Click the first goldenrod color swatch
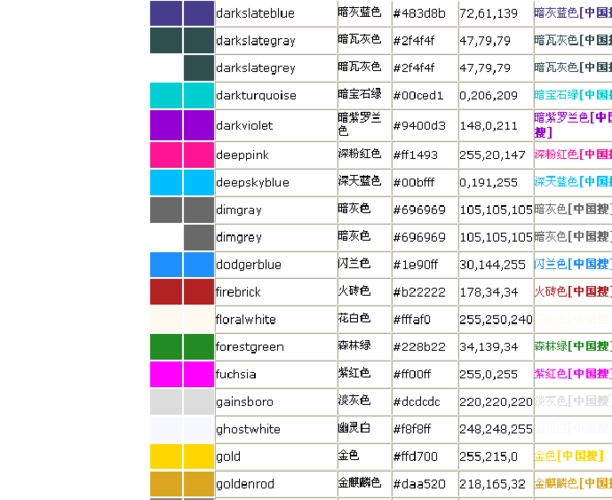612x500 pixels. click(166, 484)
